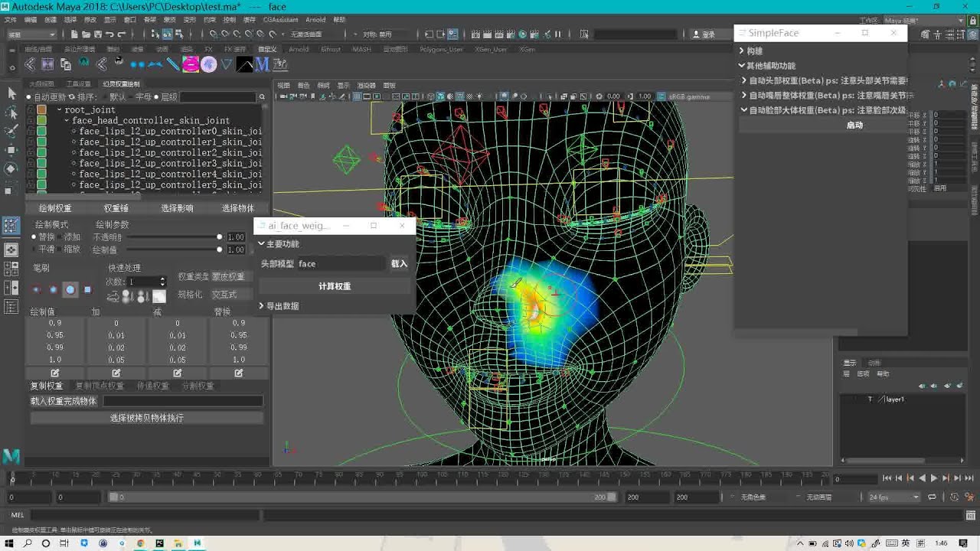
Task: Pick the Paint Selection brush tool
Action: [x=11, y=131]
